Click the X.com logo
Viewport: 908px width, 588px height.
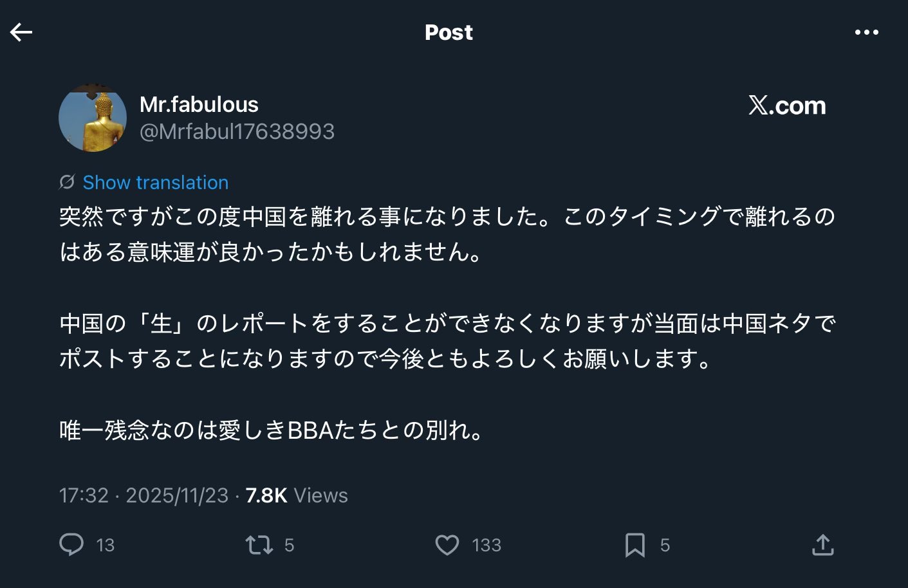(x=787, y=106)
